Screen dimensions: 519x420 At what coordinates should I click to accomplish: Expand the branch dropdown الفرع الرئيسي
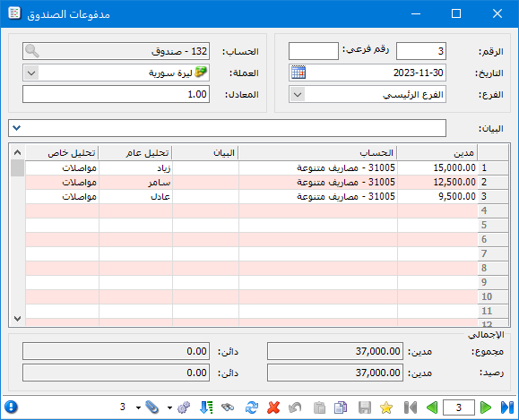point(298,95)
